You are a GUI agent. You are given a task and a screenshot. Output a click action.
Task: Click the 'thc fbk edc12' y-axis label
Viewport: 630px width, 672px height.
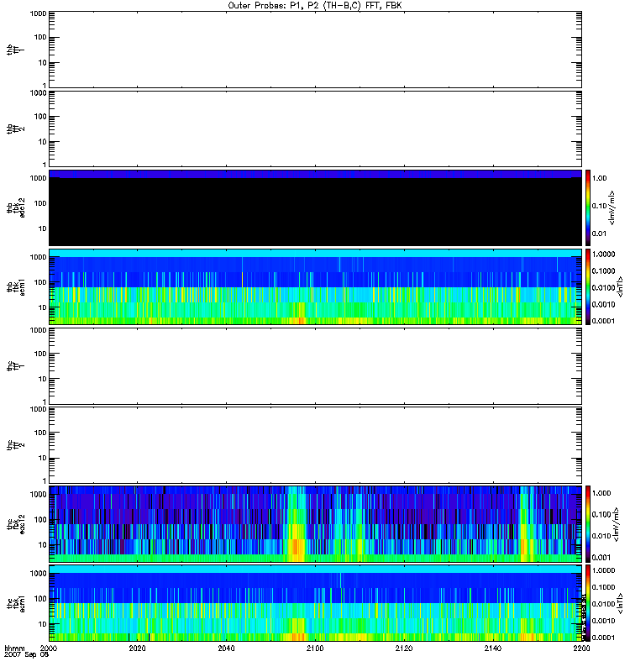point(15,524)
